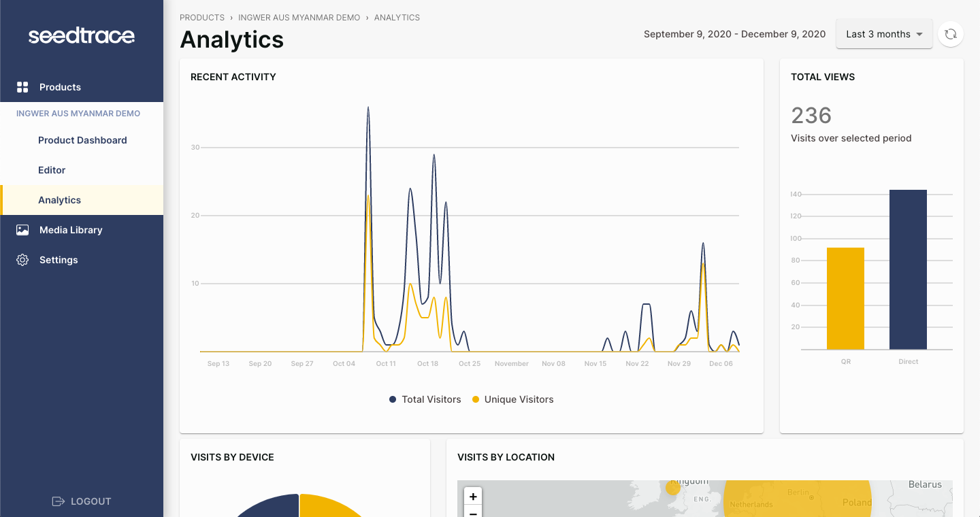Open Settings section
The image size is (980, 517).
(82, 260)
